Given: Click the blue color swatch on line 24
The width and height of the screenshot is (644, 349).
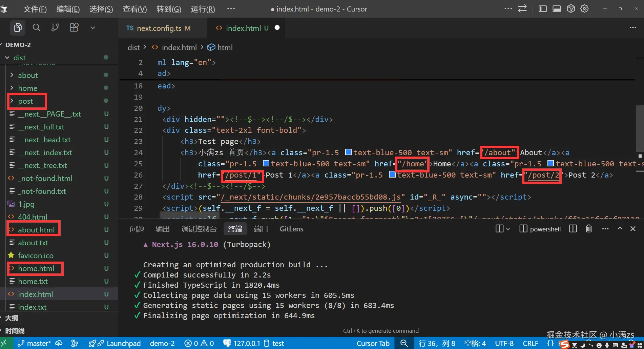Looking at the screenshot, I should 348,152.
